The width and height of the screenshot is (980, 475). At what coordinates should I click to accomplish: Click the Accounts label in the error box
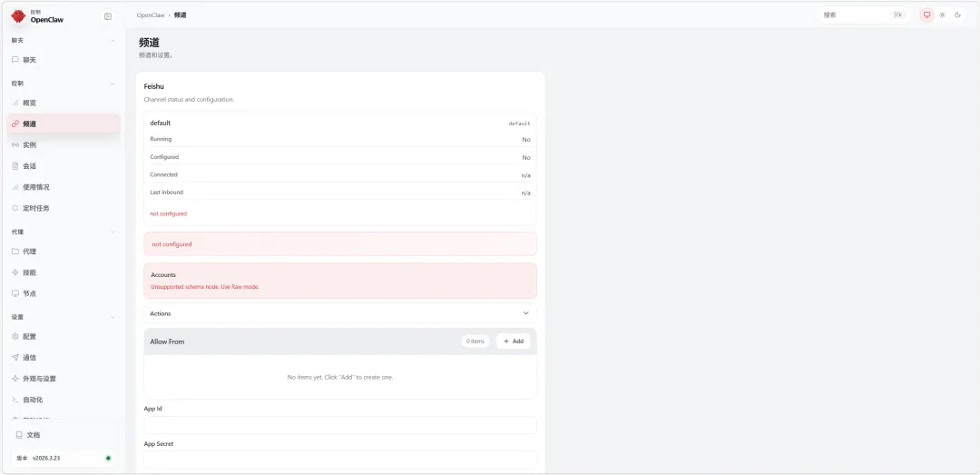pos(163,274)
